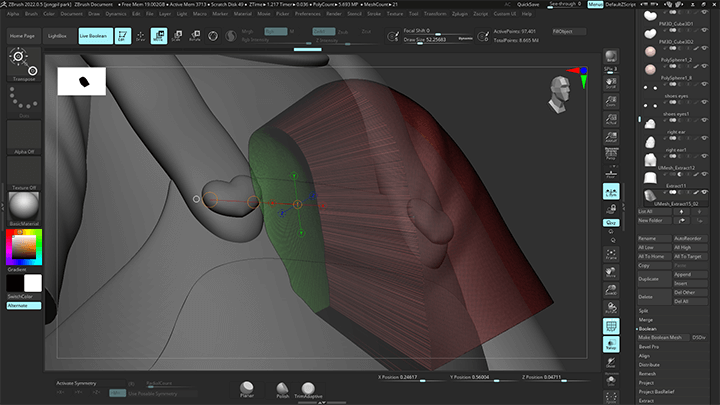
Task: Toggle the Floor grid button
Action: click(611, 173)
